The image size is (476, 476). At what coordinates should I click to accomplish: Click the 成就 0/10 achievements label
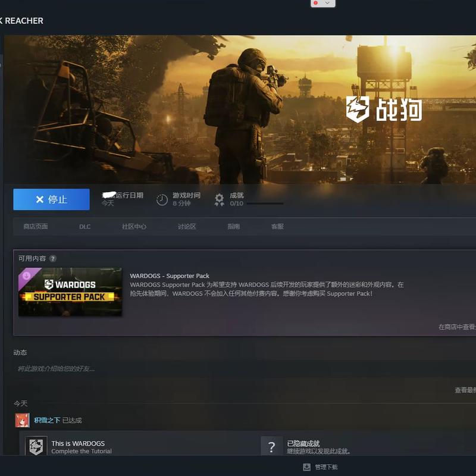click(x=236, y=199)
